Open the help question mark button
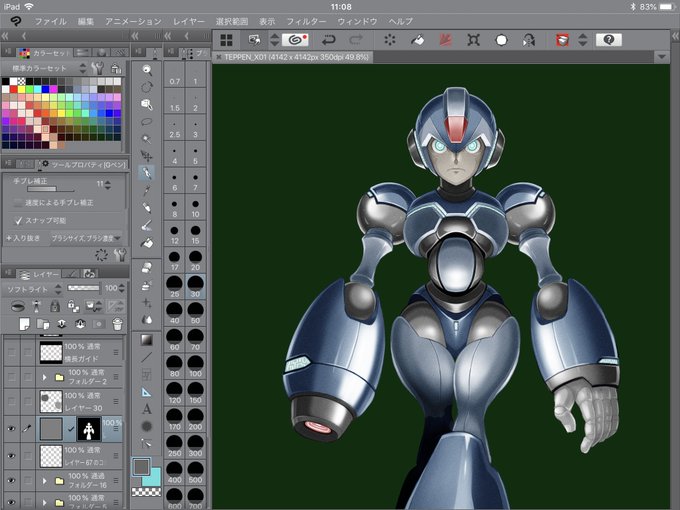Viewport: 680px width, 510px height. pyautogui.click(x=608, y=40)
